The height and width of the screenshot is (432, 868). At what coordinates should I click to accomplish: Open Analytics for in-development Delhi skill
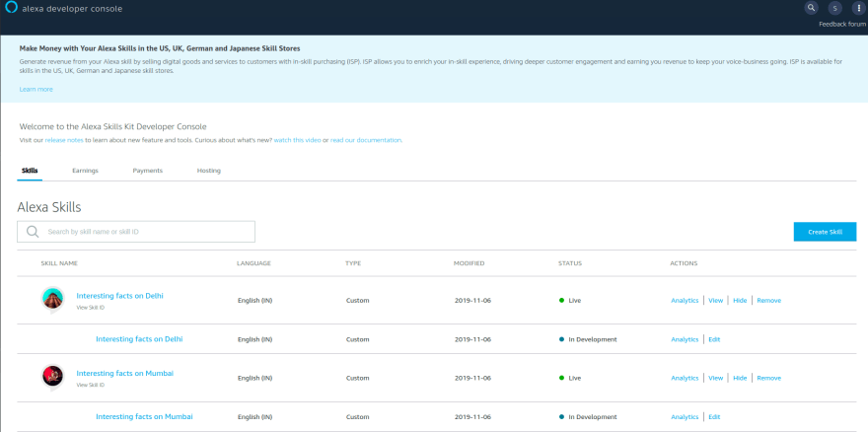click(685, 339)
